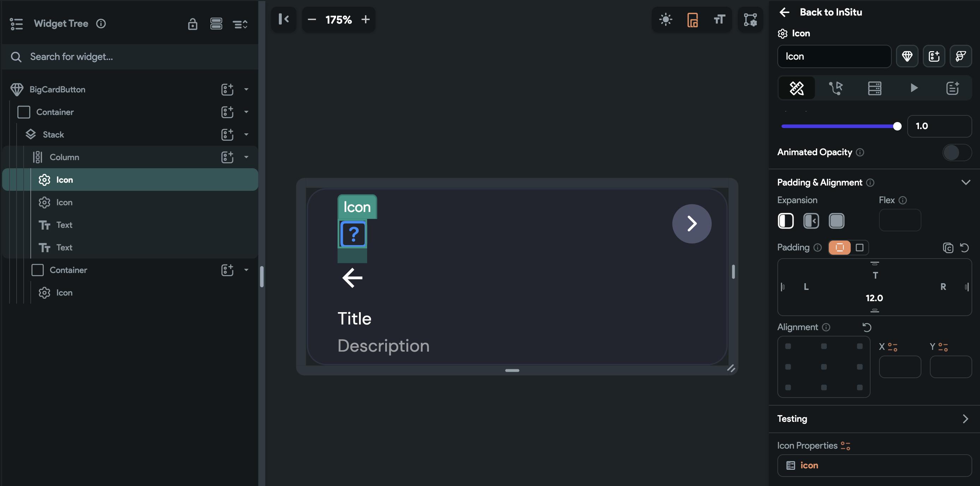
Task: Select flexible expansion option
Action: [x=811, y=221]
